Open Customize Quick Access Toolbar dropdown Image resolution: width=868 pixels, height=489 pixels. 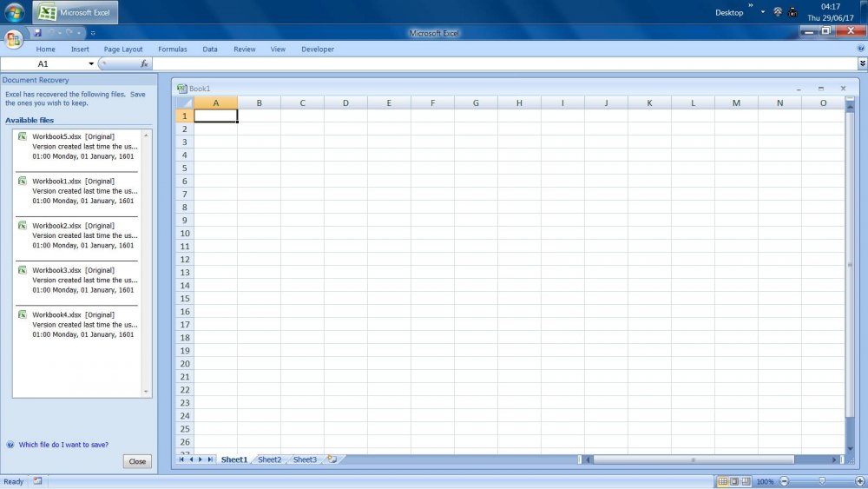click(x=93, y=33)
